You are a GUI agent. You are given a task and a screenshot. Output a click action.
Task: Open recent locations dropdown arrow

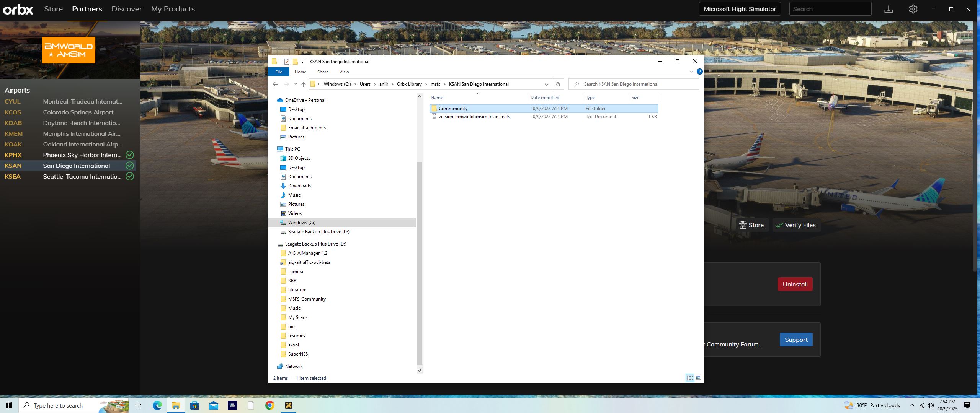click(x=296, y=84)
